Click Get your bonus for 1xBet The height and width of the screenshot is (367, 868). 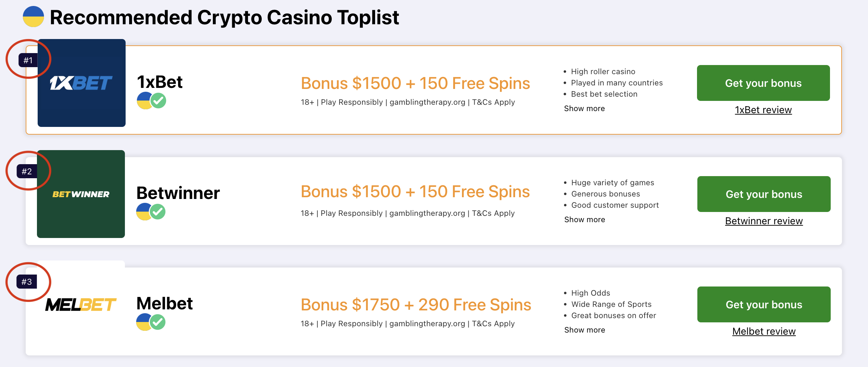(x=764, y=83)
